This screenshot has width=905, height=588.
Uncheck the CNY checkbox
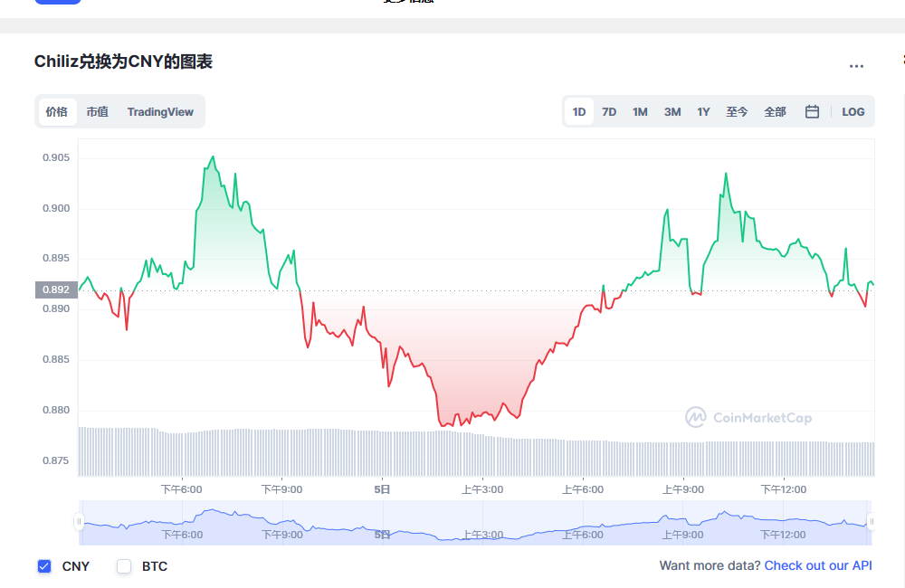point(43,566)
